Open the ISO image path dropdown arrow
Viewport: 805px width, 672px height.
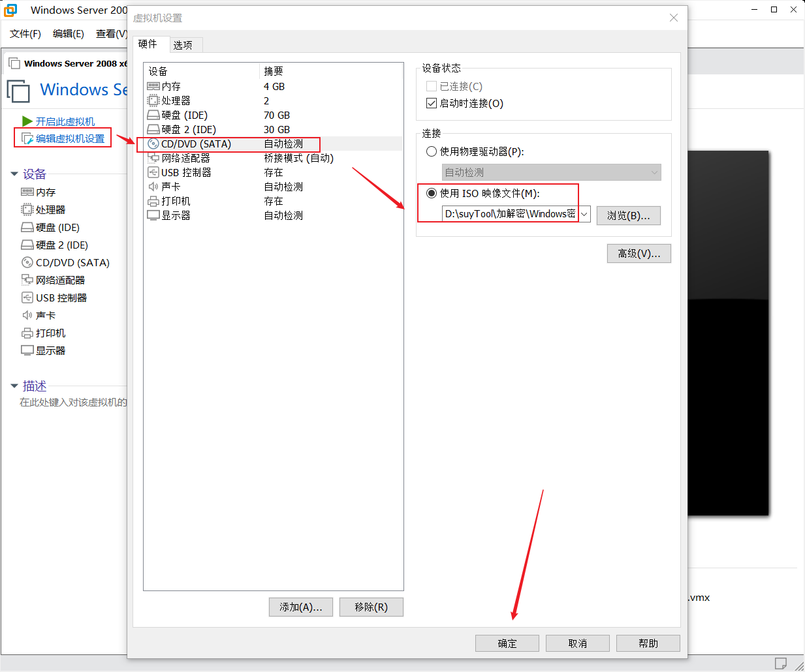[x=584, y=214]
